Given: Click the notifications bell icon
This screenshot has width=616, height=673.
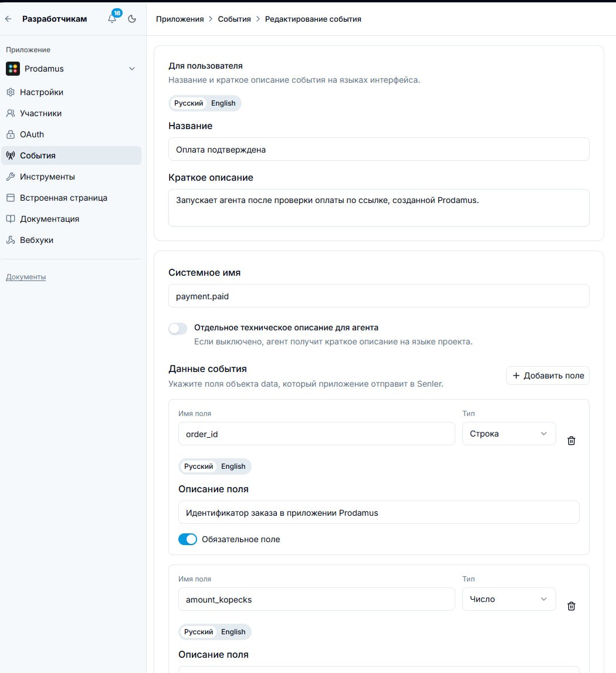Looking at the screenshot, I should [x=113, y=18].
